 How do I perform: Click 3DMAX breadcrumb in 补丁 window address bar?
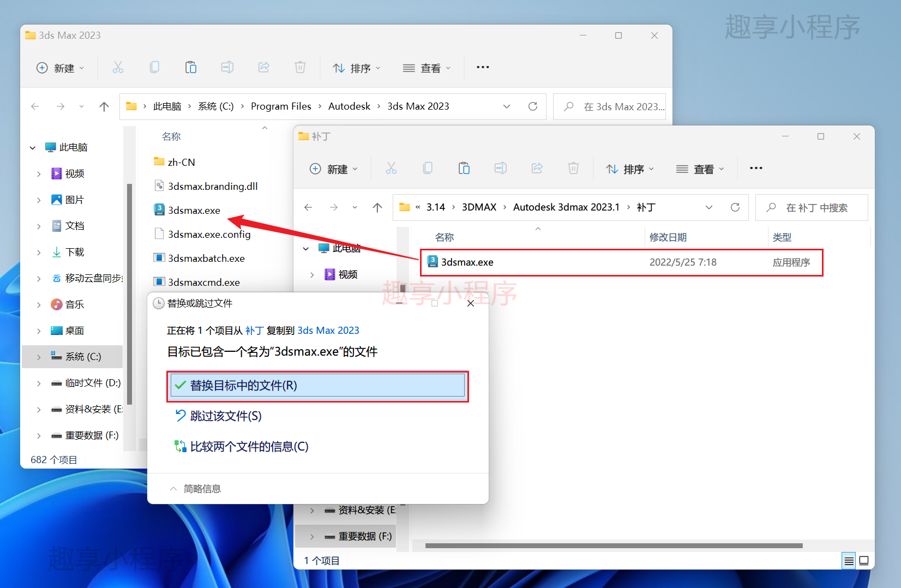coord(479,207)
